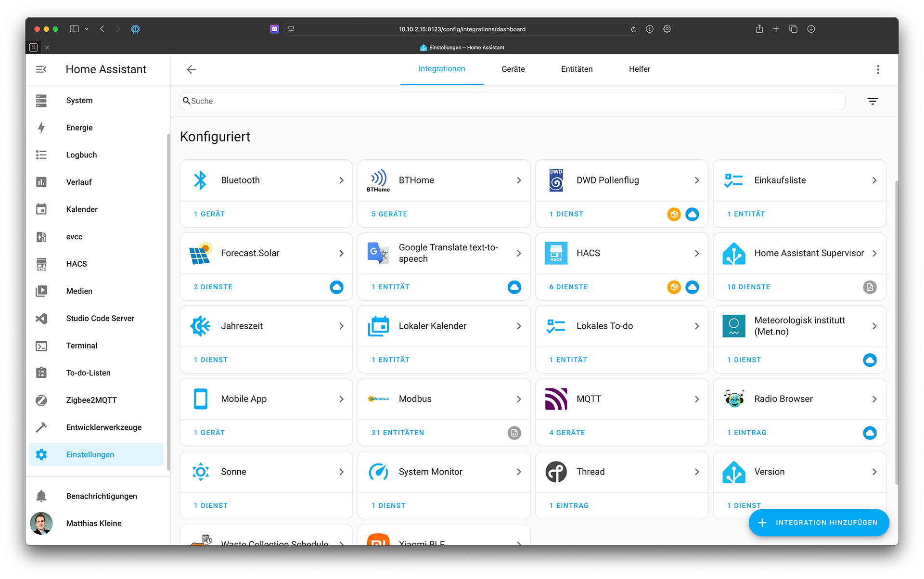
Task: Open 31 Entitäten link on Modbus
Action: [398, 433]
